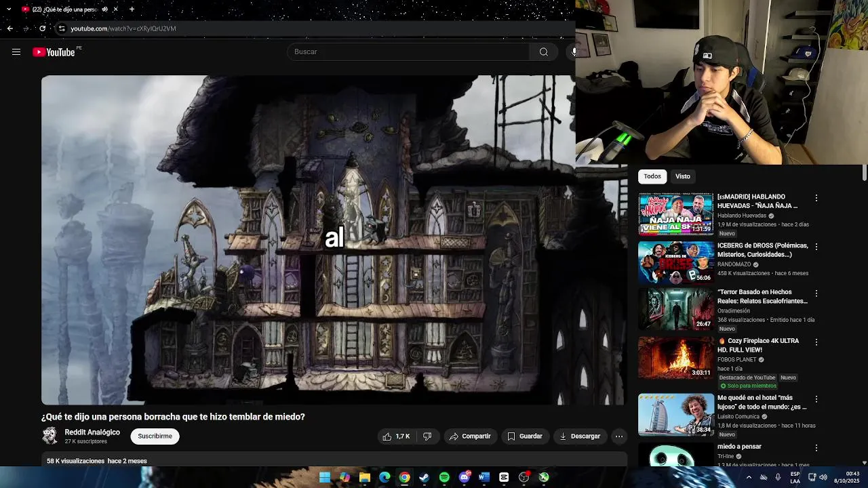The image size is (868, 488).
Task: Switch to the YouTube browser tab
Action: 64,9
